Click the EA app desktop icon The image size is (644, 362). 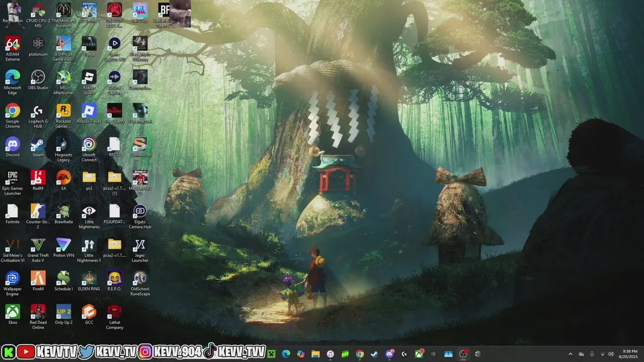[63, 181]
